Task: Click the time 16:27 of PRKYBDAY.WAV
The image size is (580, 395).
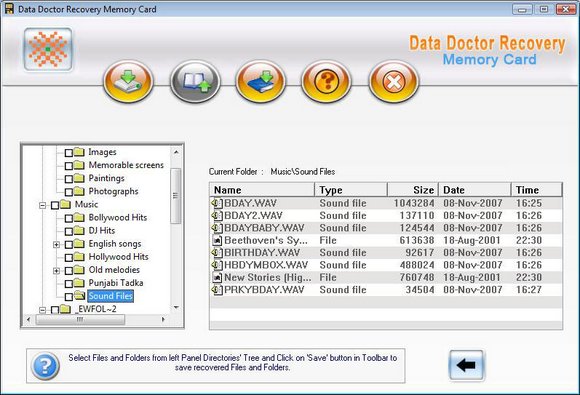Action: tap(529, 290)
